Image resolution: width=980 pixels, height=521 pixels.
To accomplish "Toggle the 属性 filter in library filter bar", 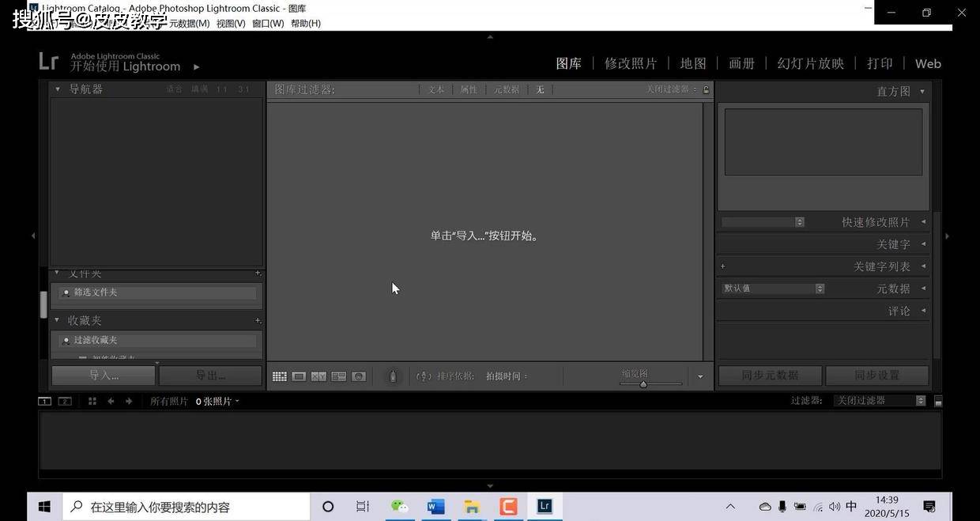I will point(469,89).
